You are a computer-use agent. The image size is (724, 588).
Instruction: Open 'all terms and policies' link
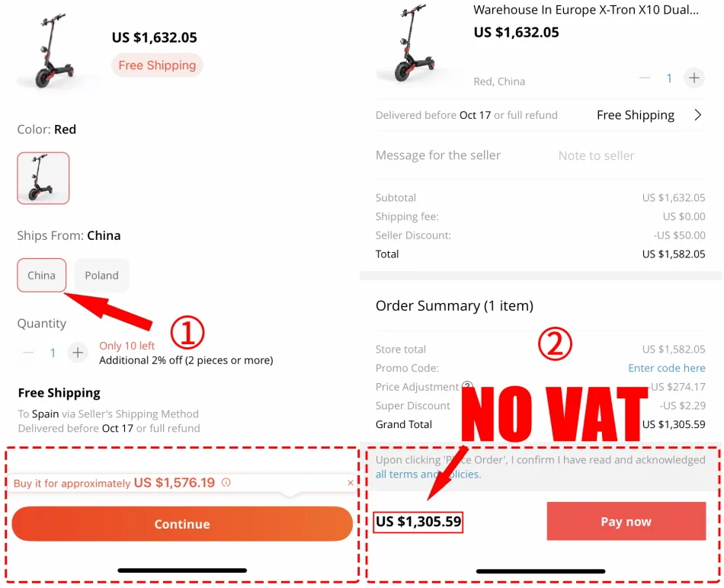(428, 475)
